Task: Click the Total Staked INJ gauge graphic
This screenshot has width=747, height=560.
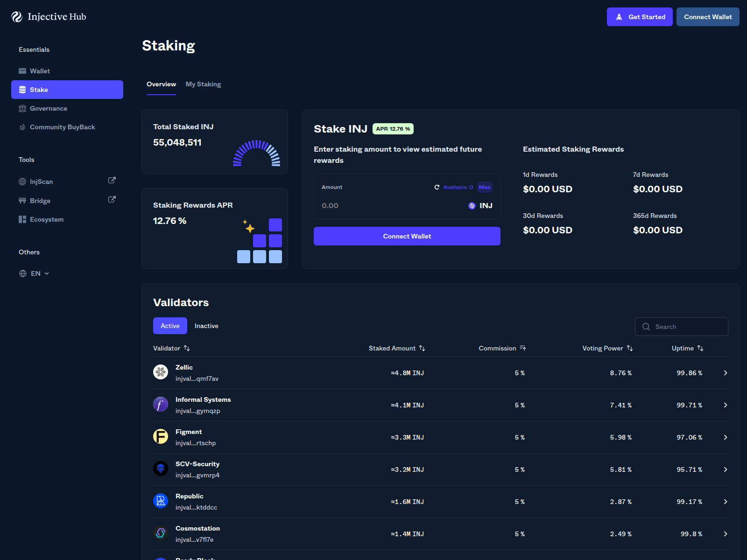Action: tap(257, 153)
